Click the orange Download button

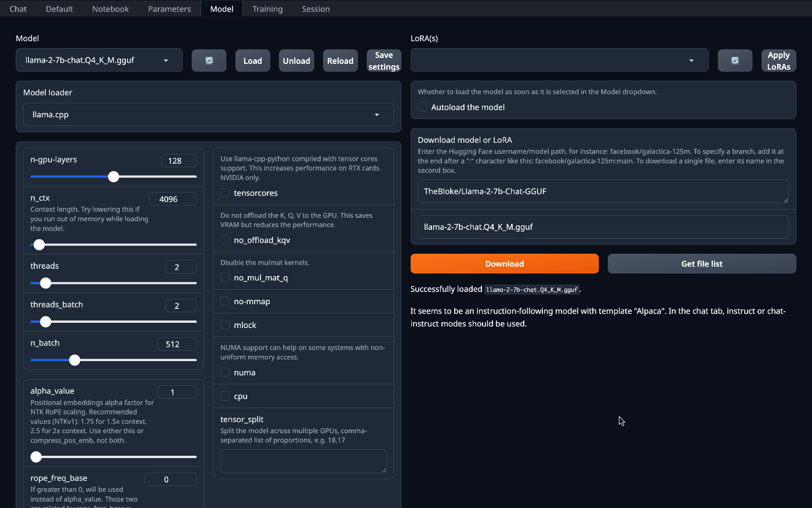505,264
